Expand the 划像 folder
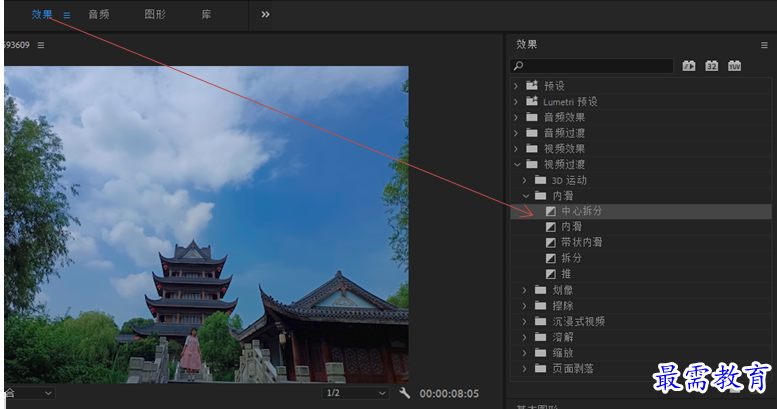 (x=525, y=290)
